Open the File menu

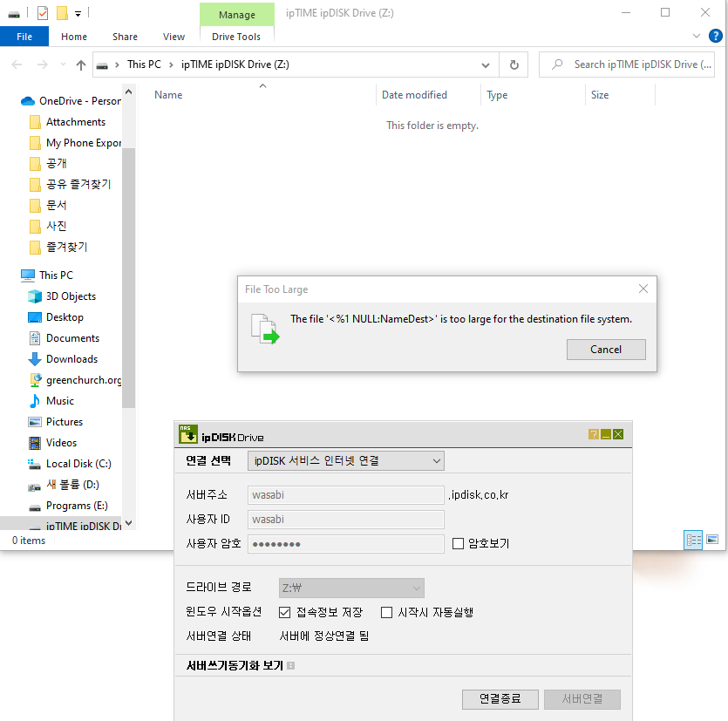click(x=24, y=37)
